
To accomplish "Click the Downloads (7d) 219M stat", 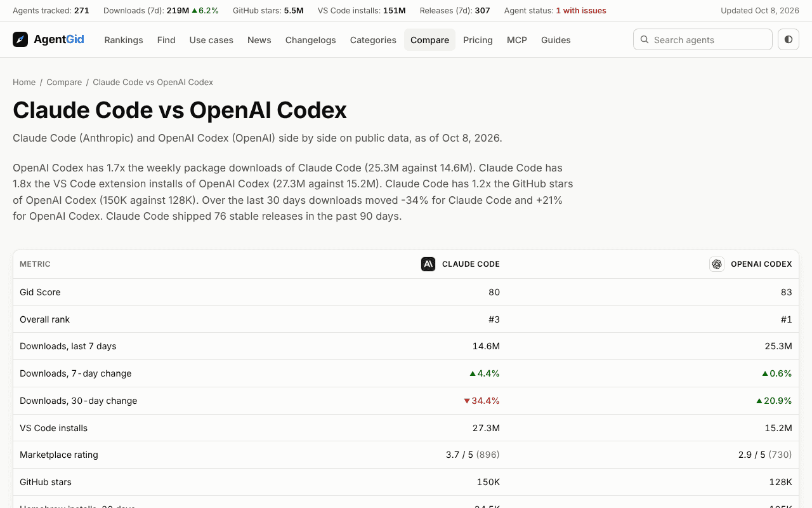I will point(161,11).
